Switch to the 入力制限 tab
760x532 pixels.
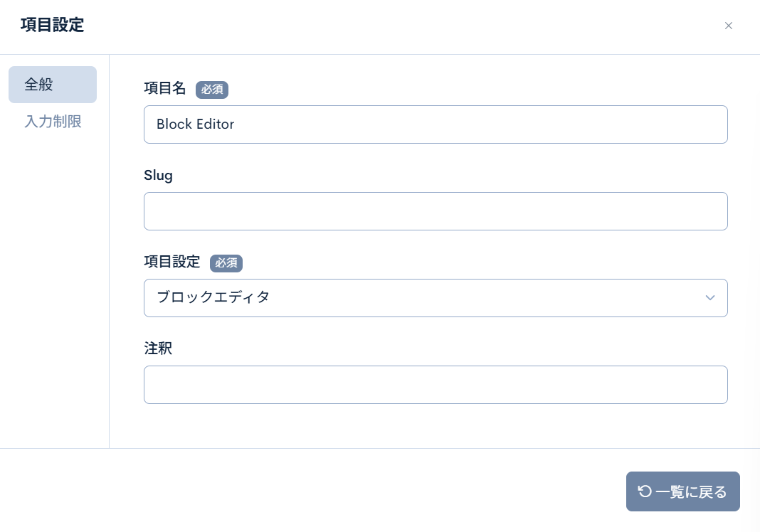[53, 122]
